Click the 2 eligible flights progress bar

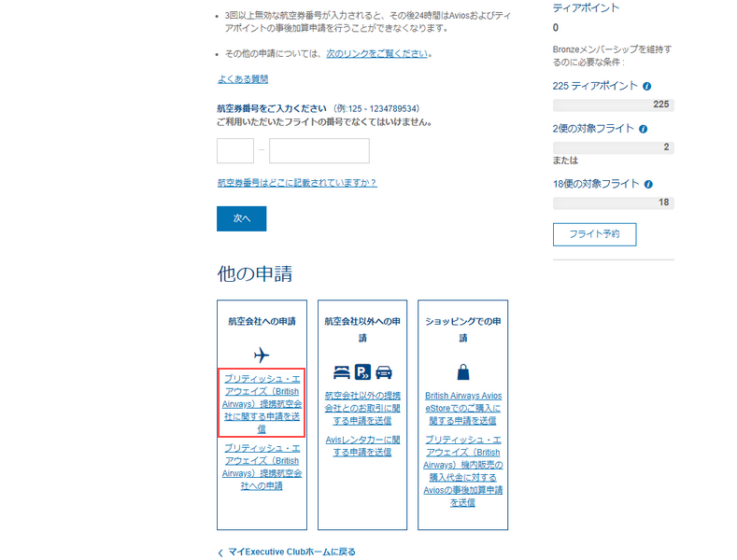click(x=614, y=147)
